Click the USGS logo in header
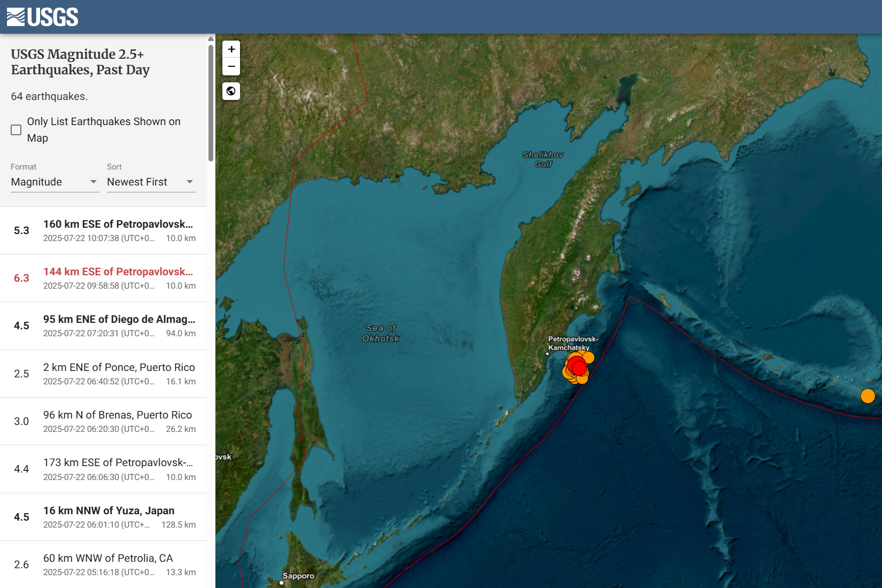Viewport: 882px width, 588px height. 42,17
